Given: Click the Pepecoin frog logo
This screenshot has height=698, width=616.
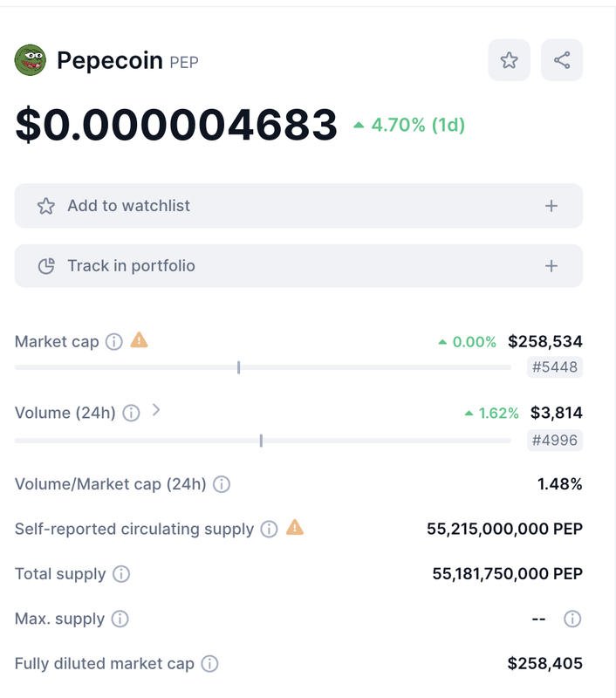Looking at the screenshot, I should click(31, 60).
